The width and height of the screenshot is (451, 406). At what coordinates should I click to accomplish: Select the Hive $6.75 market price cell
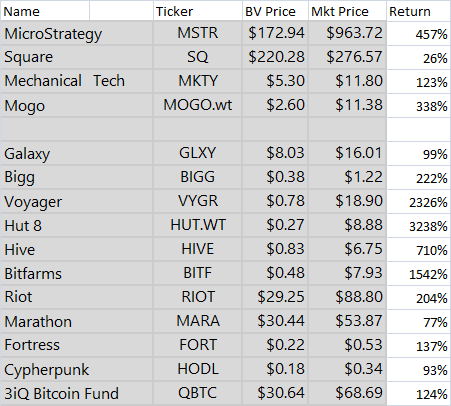point(347,249)
